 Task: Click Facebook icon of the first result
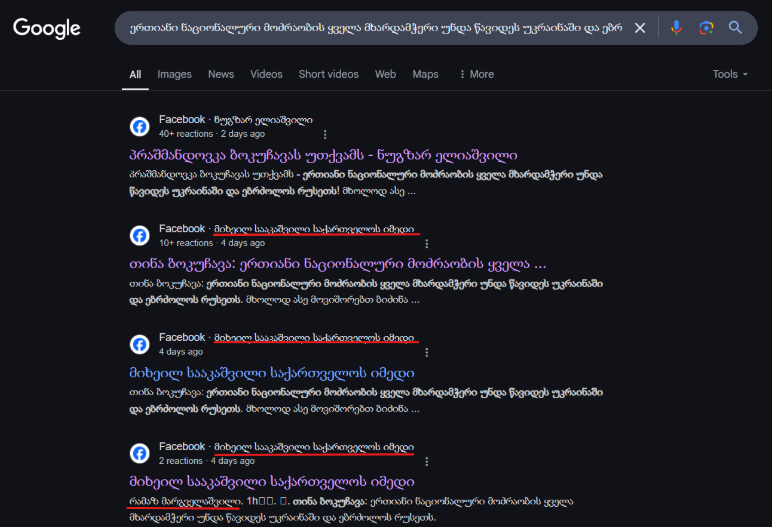coord(140,127)
